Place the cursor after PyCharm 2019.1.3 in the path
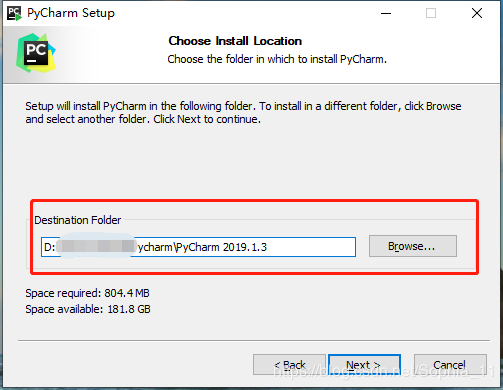 [268, 247]
